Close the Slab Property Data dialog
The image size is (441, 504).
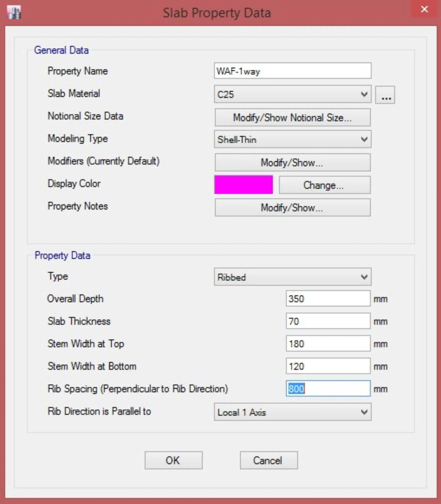click(424, 9)
